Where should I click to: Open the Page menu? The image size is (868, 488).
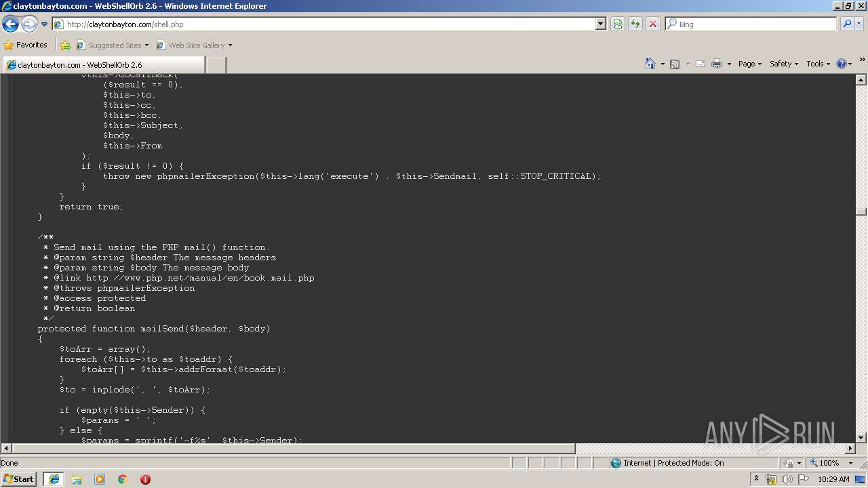[x=749, y=64]
